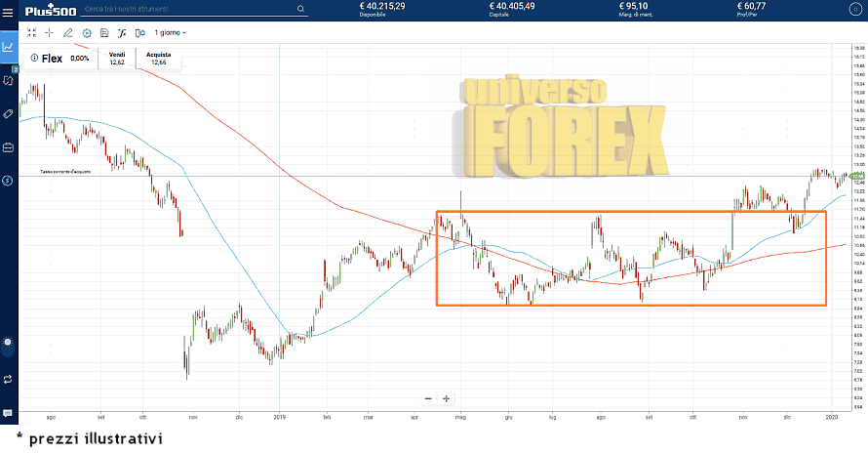Image resolution: width=868 pixels, height=453 pixels.
Task: Click the switch account mode arrows icon
Action: pyautogui.click(x=8, y=378)
